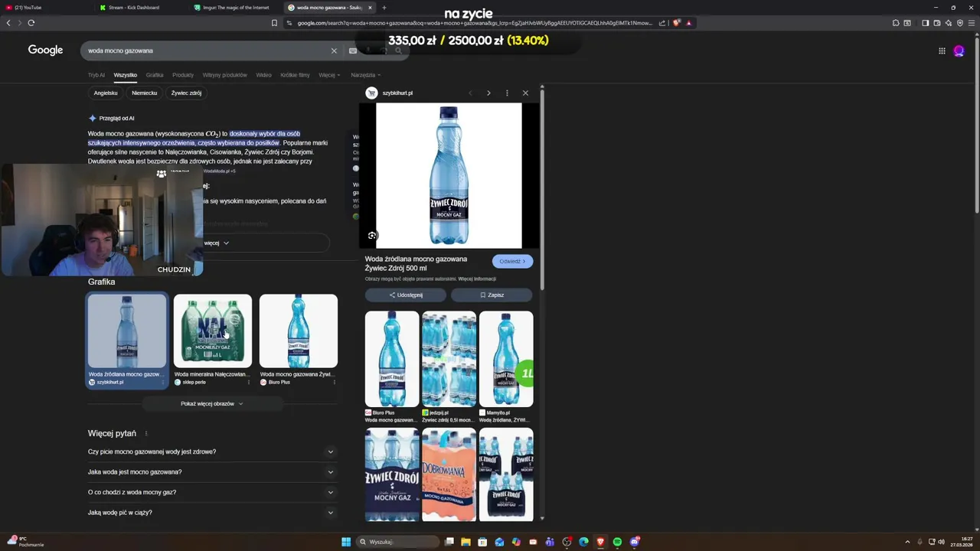Open Brave browser taskbar icon
Screen dimensions: 980x551
600,542
